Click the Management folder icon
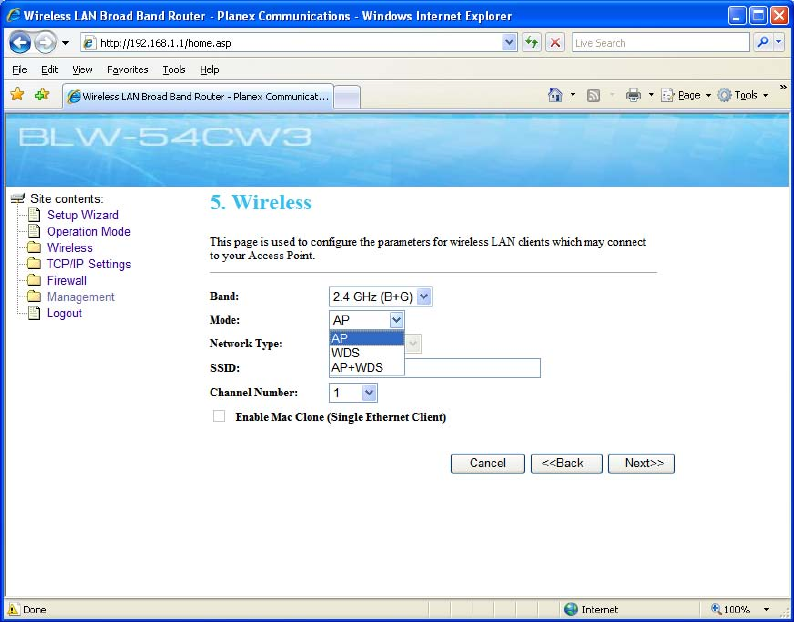This screenshot has height=622, width=794. [34, 297]
